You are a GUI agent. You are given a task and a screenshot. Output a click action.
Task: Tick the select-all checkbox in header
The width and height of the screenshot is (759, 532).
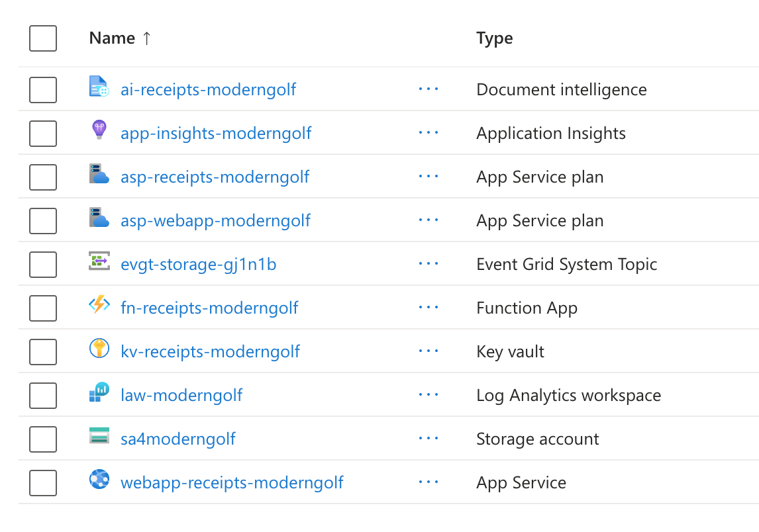(x=43, y=38)
